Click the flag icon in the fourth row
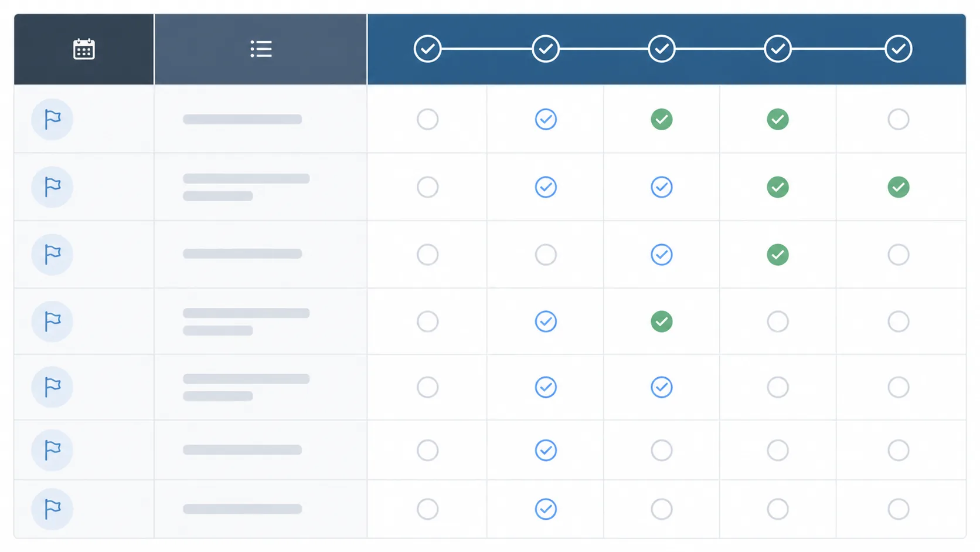Image resolution: width=980 pixels, height=552 pixels. 52,321
